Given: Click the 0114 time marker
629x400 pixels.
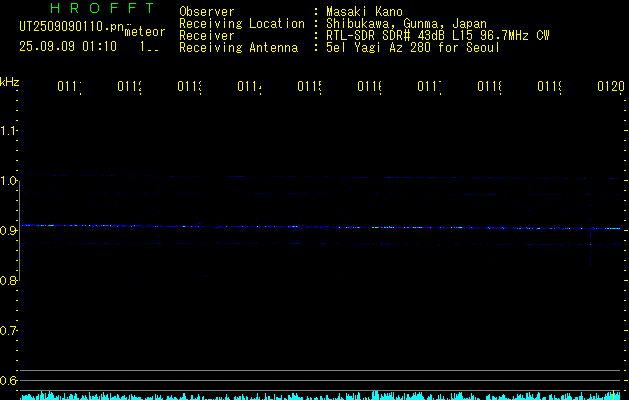Looking at the screenshot, I should (250, 86).
